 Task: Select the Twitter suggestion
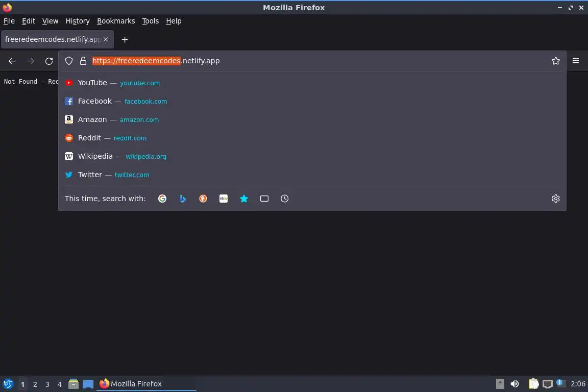click(x=312, y=175)
